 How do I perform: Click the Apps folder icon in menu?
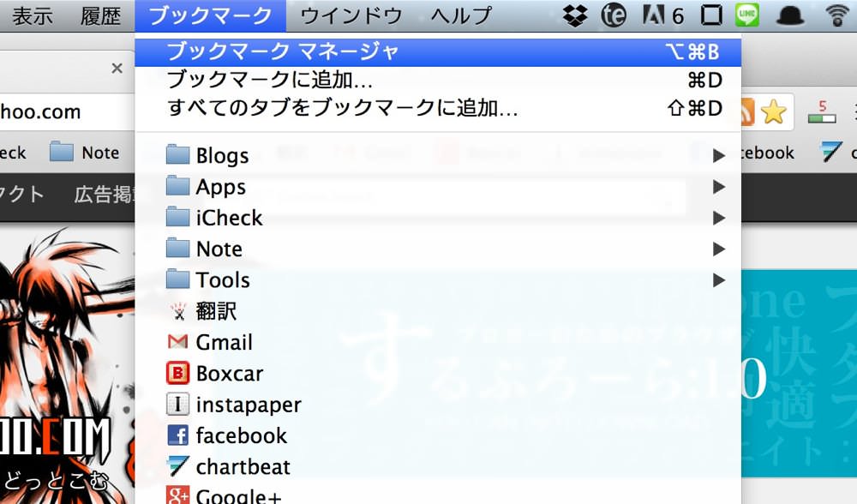[x=177, y=186]
